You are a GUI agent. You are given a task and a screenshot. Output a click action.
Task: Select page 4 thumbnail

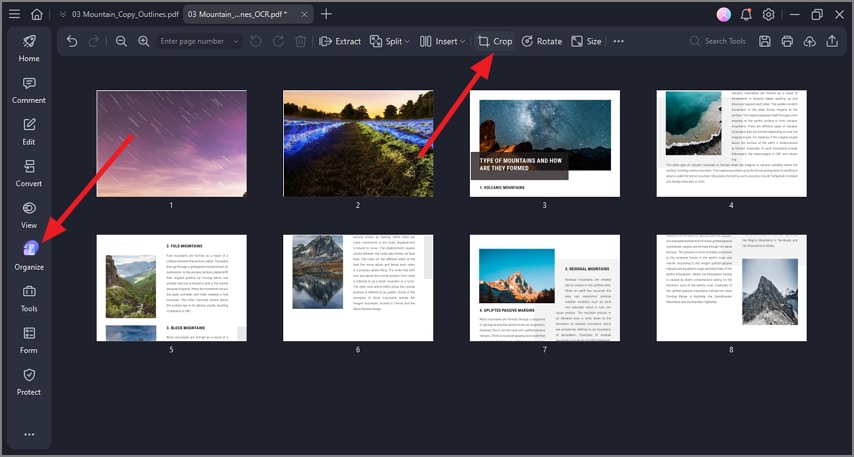(731, 144)
